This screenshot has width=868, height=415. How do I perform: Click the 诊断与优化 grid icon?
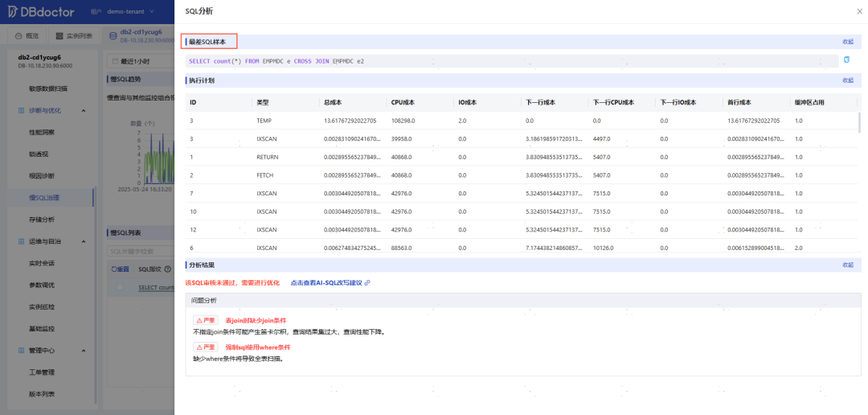pos(21,110)
